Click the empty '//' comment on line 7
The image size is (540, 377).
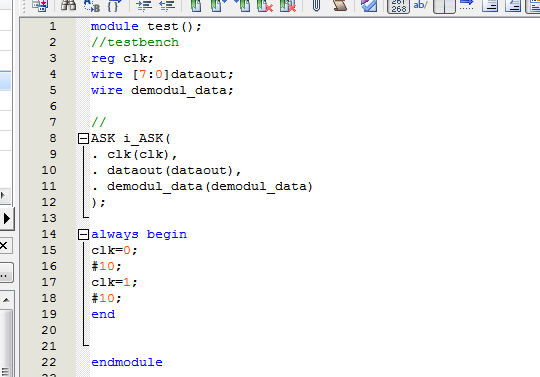(x=99, y=122)
